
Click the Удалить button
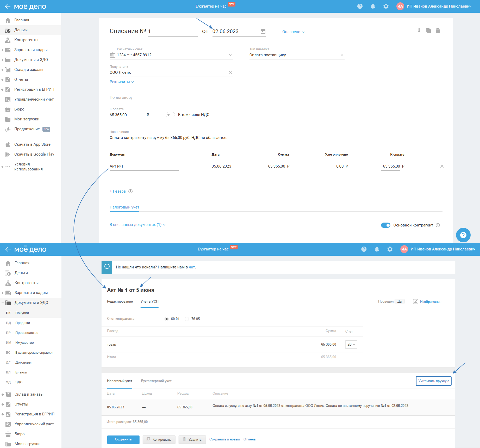click(x=192, y=439)
